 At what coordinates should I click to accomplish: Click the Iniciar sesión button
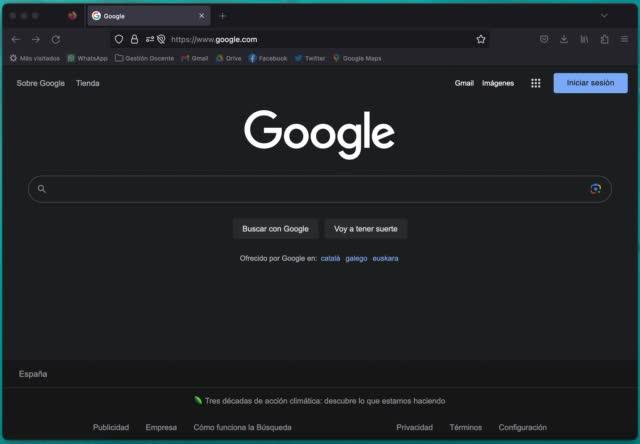590,83
